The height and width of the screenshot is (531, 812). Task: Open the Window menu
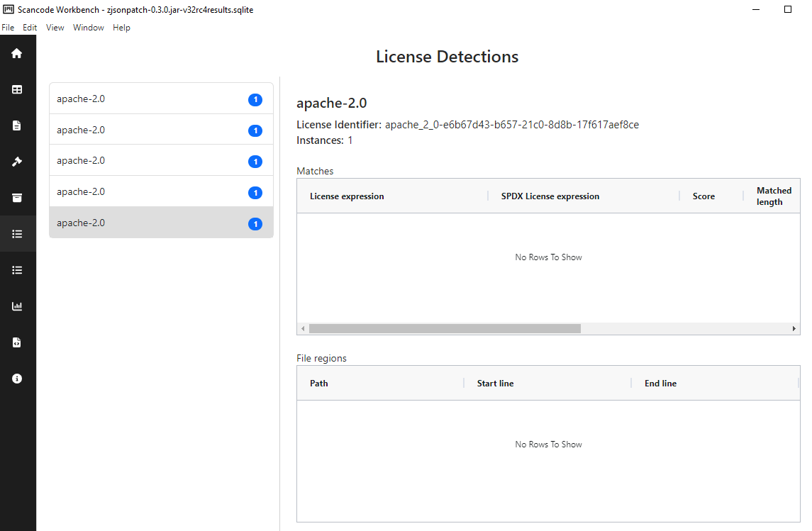pos(88,28)
